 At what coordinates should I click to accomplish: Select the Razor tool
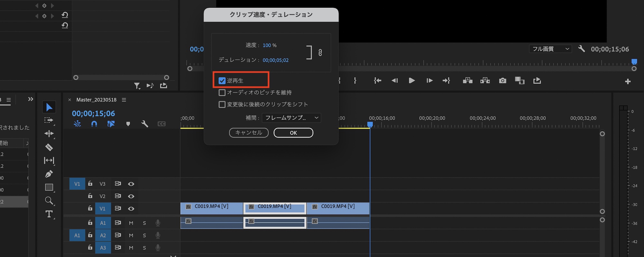point(49,147)
